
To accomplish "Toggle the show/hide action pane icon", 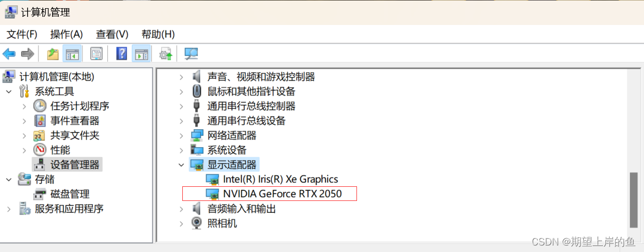I will click(x=141, y=53).
